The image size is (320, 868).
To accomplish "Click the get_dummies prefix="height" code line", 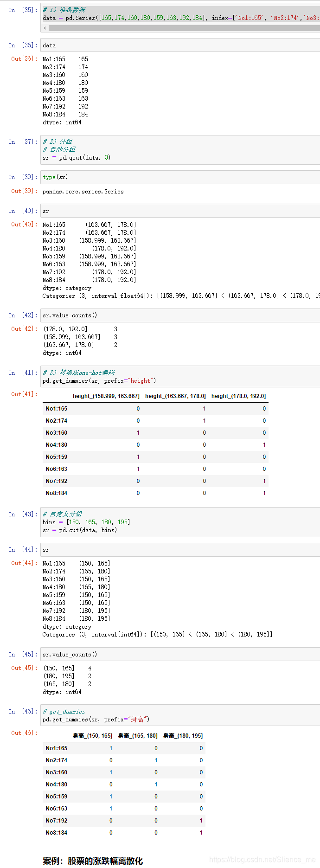I will click(99, 381).
